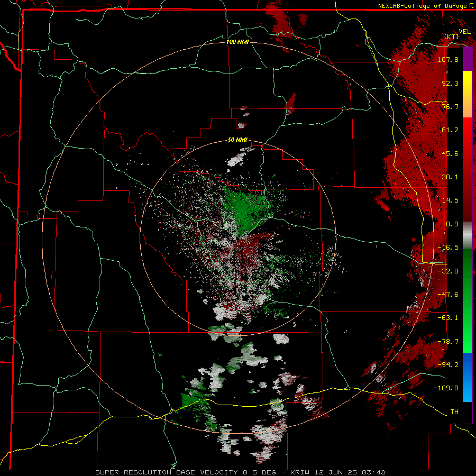Click the 76.7 velocity legend value
Image resolution: width=476 pixels, height=476 pixels.
(450, 106)
